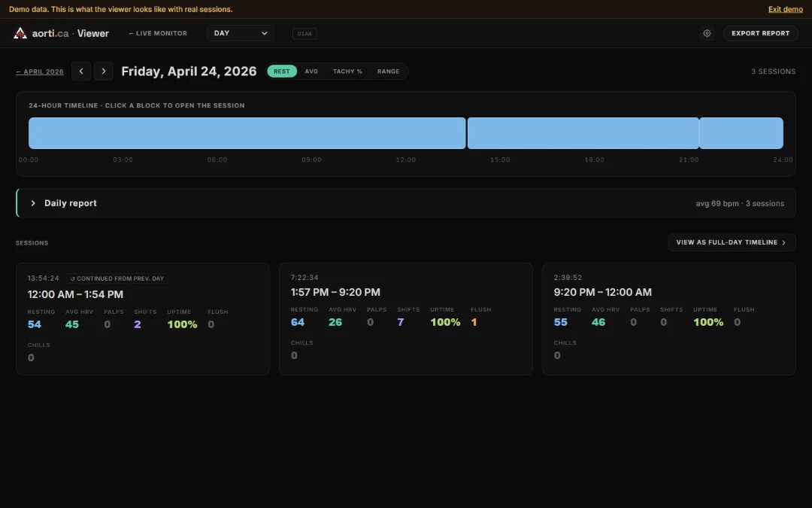Open the 9:20 PM – 12:00 AM session card
812x508 pixels.
point(668,319)
